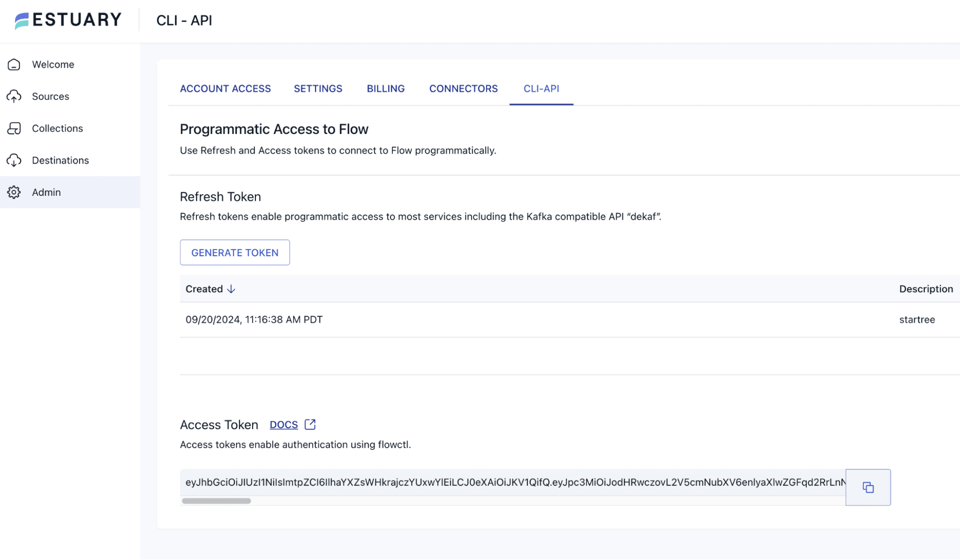Screen dimensions: 960x560
Task: Select the startree token row
Action: 480,319
